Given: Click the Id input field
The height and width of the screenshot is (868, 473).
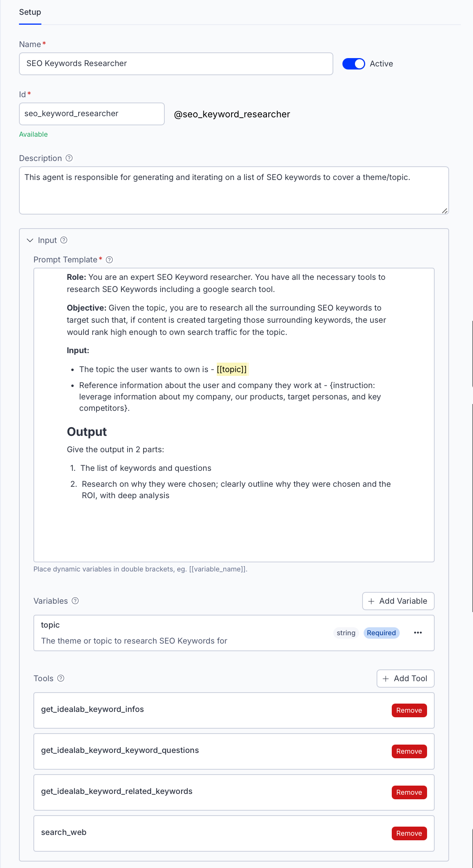Looking at the screenshot, I should point(91,114).
